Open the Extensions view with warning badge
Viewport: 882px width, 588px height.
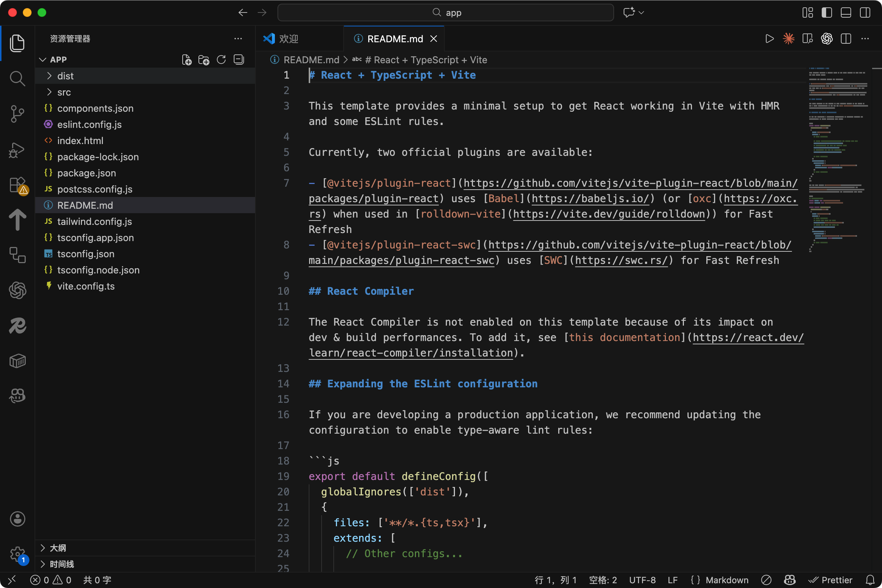(x=17, y=185)
